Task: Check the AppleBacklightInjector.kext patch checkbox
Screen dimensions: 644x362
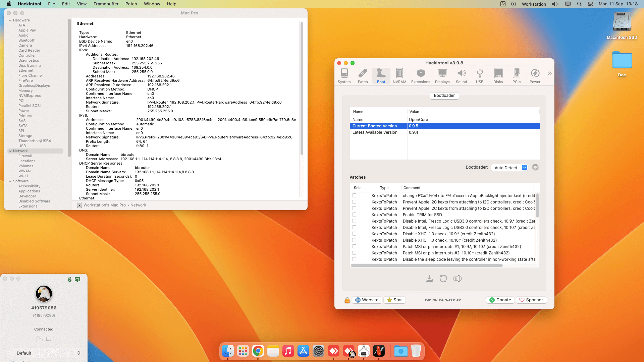Action: click(x=354, y=196)
